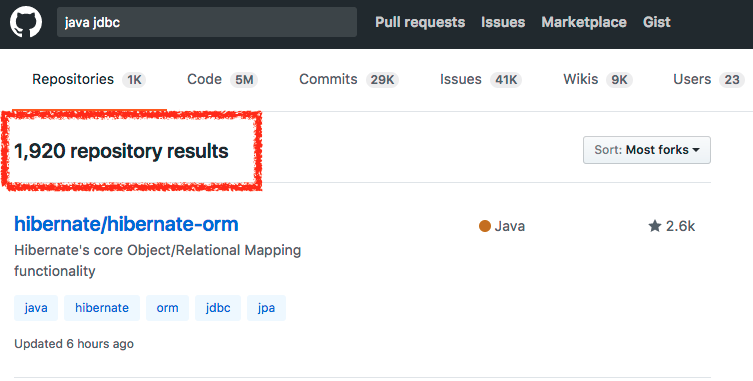Open the GitHub Octocat logo homepage
This screenshot has height=381, width=753.
tap(26, 22)
